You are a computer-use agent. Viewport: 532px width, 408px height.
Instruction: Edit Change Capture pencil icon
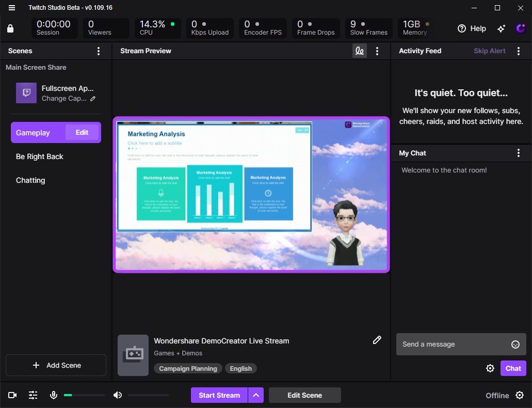coord(93,99)
